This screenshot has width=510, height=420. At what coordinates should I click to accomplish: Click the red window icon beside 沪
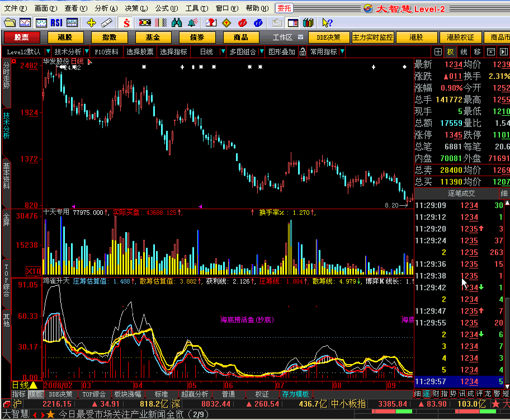pos(6,404)
